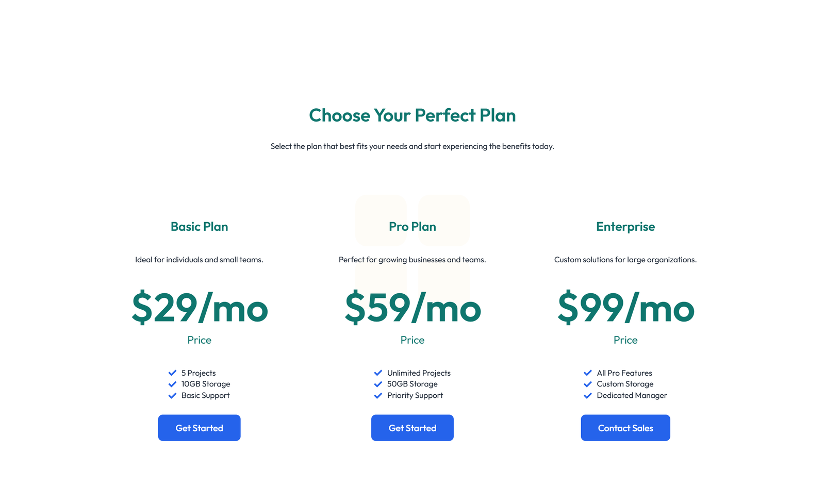
Task: Click the checkmark beside 10GB Storage
Action: tap(172, 384)
